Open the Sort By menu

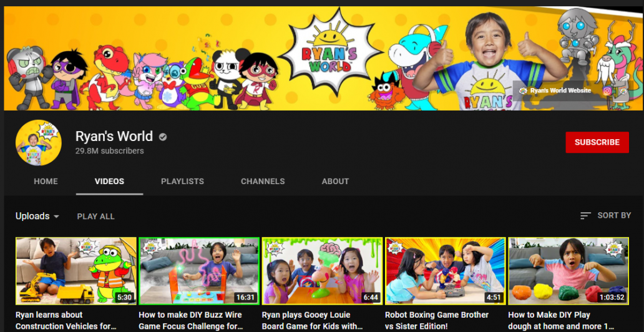coord(606,216)
